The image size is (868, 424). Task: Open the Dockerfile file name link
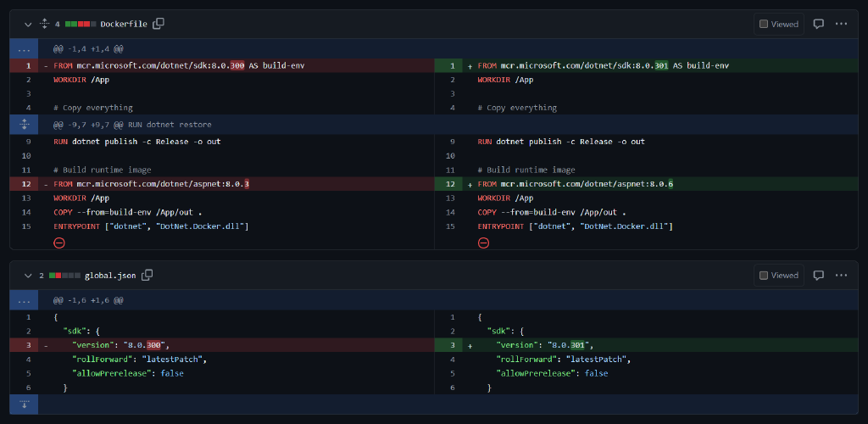(x=124, y=24)
